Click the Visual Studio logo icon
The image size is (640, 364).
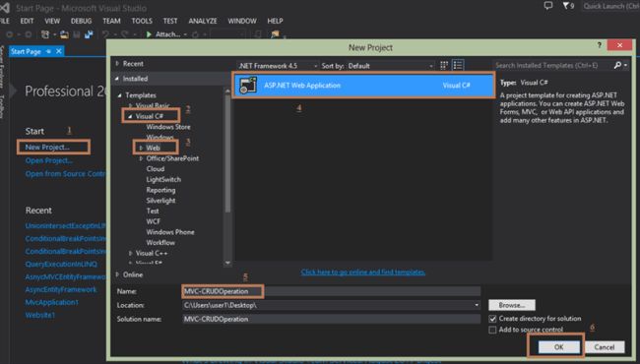pos(4,7)
